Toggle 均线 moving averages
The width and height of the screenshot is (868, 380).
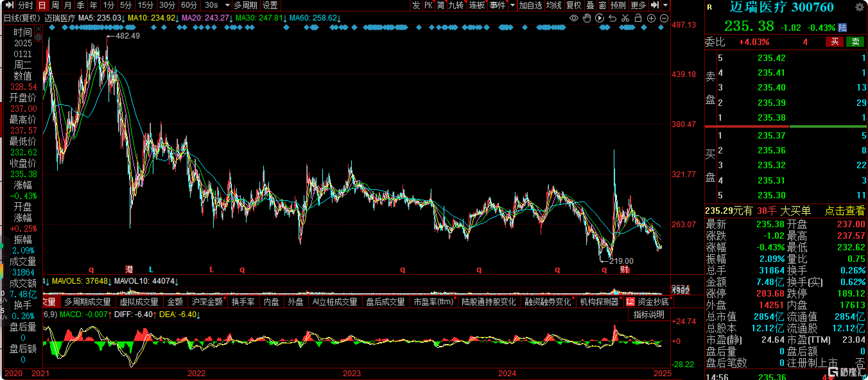click(554, 5)
